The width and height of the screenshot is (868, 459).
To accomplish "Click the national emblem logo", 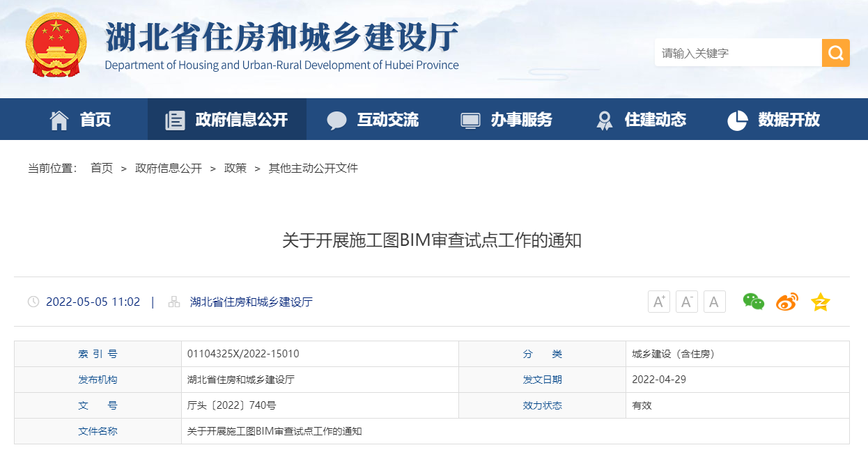I will pos(56,45).
